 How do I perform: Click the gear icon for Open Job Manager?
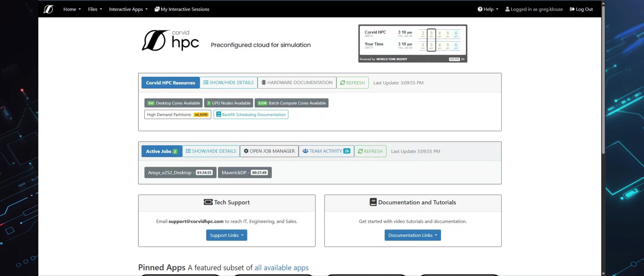tap(246, 151)
